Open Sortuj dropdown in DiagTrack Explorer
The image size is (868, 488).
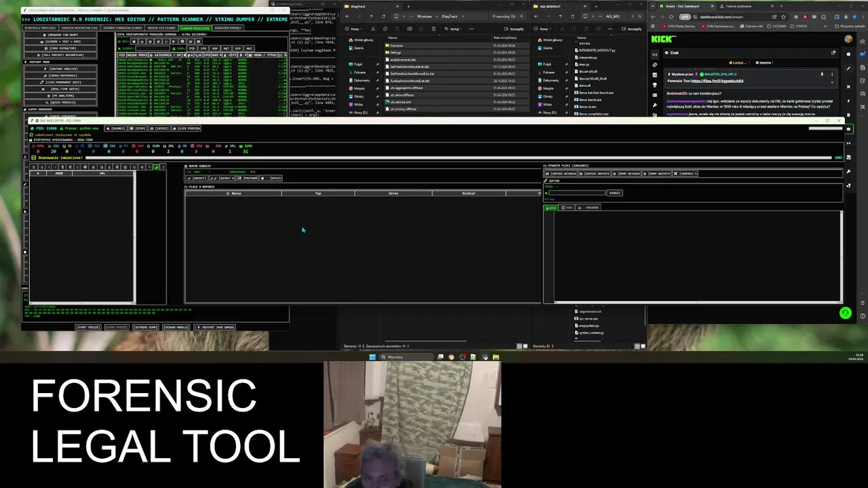pos(453,29)
